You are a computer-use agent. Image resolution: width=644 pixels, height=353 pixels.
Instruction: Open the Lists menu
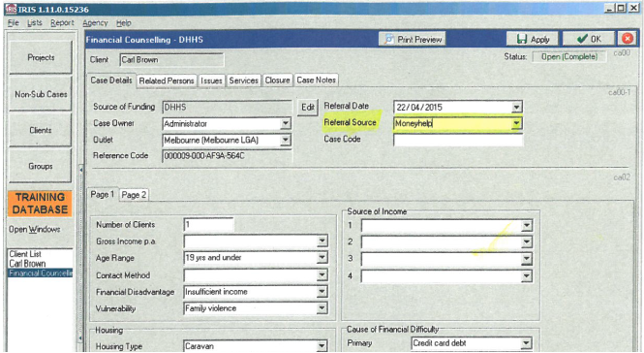pos(35,23)
